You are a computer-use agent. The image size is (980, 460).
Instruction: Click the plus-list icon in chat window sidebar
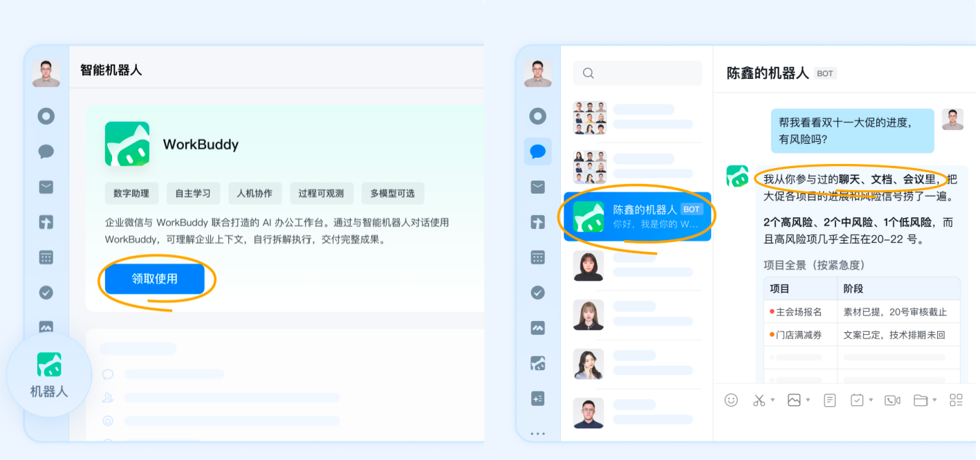click(538, 398)
